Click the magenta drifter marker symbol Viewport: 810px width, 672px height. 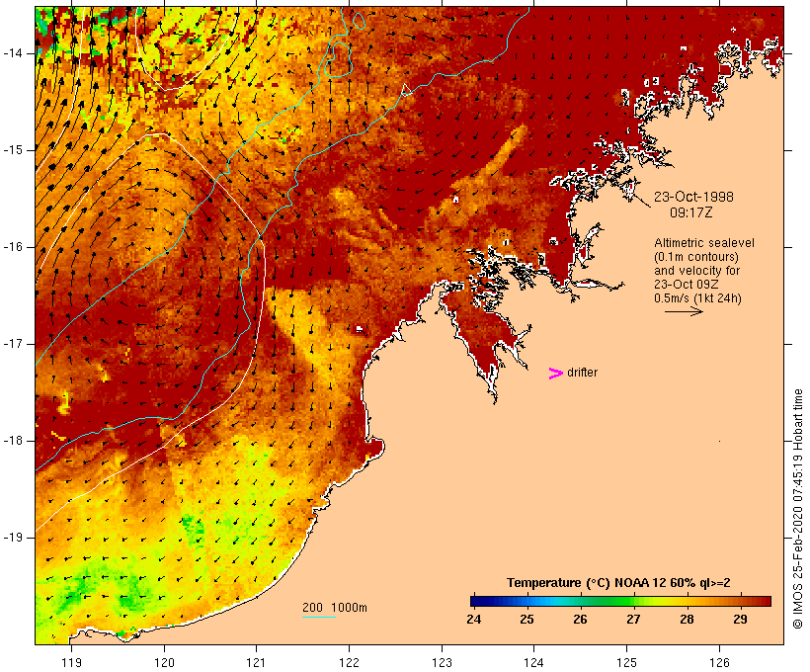click(x=555, y=374)
